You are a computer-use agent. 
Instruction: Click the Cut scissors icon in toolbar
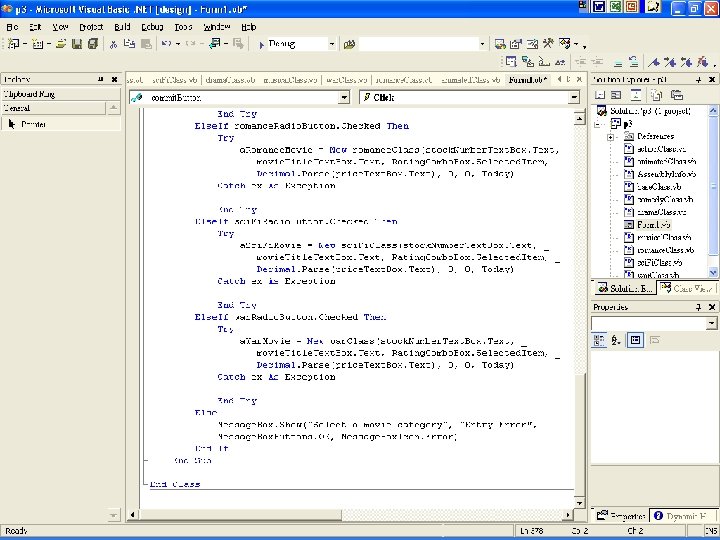click(114, 44)
